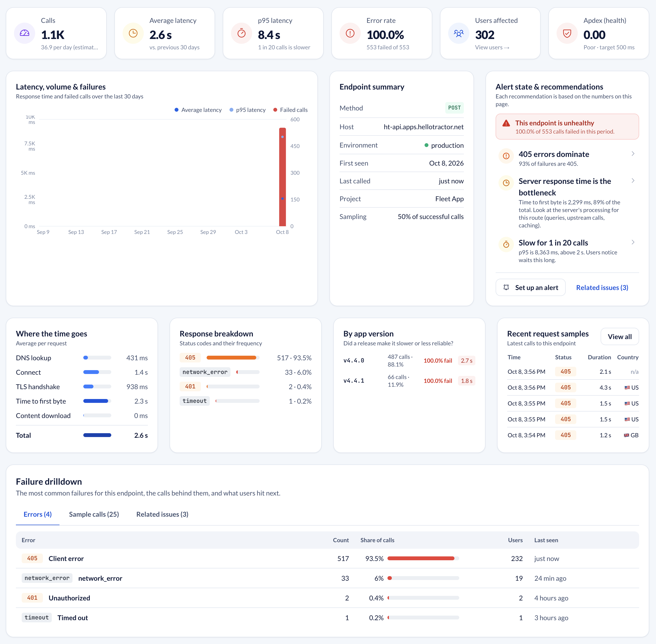Expand the Slow for 1 in 20 calls chevron

[x=633, y=242]
